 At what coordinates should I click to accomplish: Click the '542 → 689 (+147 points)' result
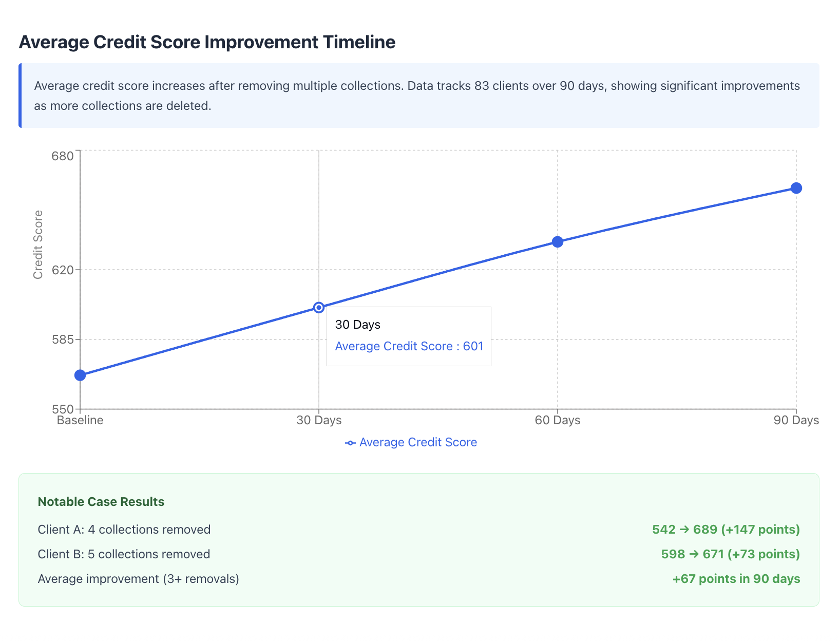click(x=726, y=530)
